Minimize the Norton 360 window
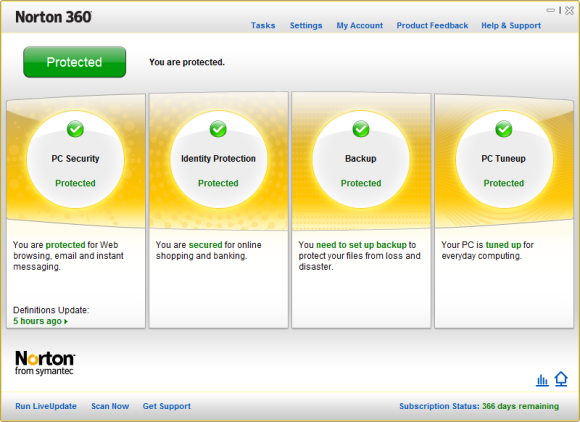Image resolution: width=580 pixels, height=422 pixels. click(550, 10)
